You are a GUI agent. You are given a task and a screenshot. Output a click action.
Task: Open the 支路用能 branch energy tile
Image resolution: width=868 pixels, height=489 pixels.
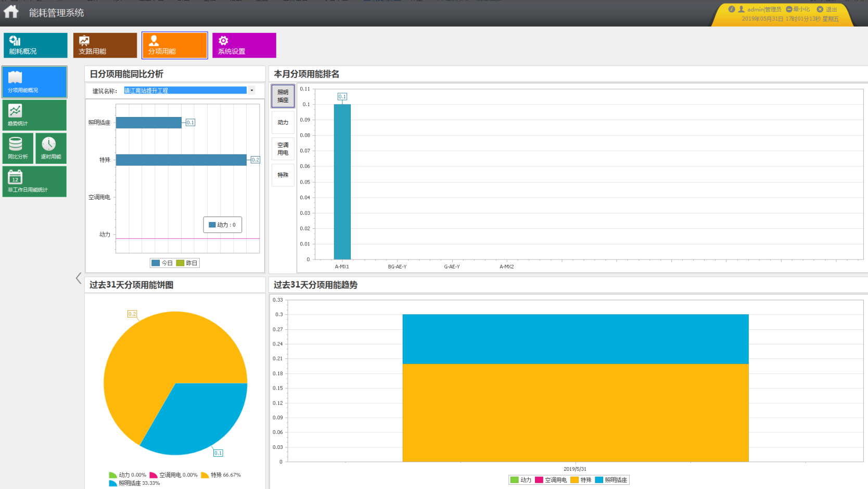click(105, 45)
